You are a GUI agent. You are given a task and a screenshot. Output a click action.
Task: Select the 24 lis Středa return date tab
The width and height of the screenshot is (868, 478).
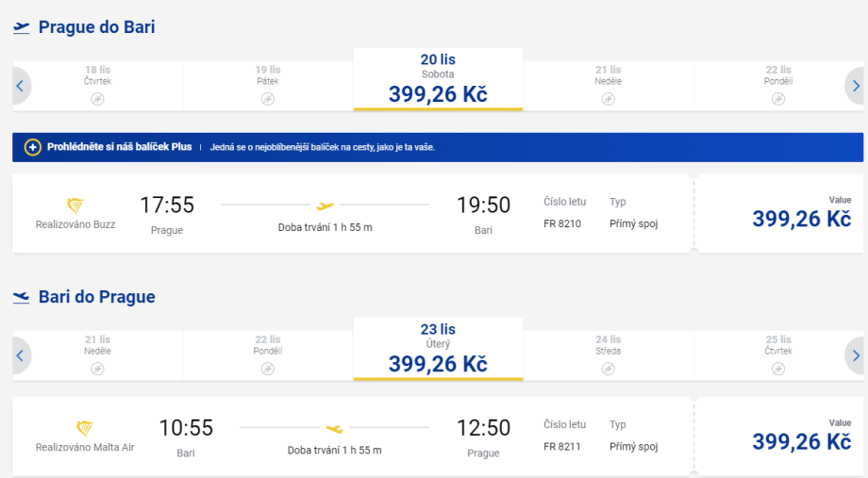coord(608,355)
